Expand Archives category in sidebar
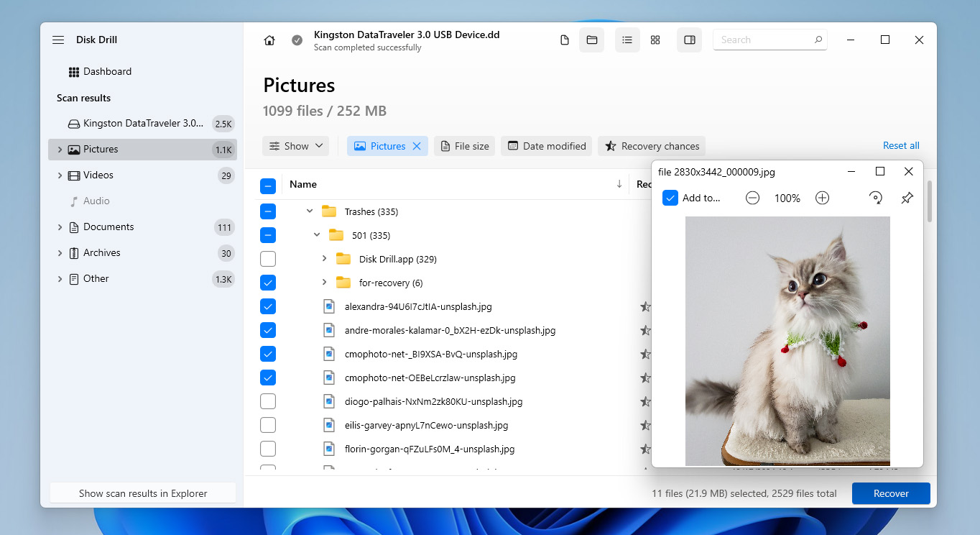Screen dimensions: 980x535 coord(60,253)
